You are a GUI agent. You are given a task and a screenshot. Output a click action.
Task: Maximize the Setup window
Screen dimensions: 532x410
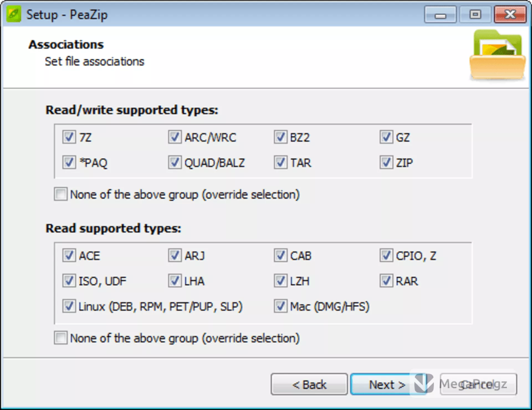[x=475, y=15]
